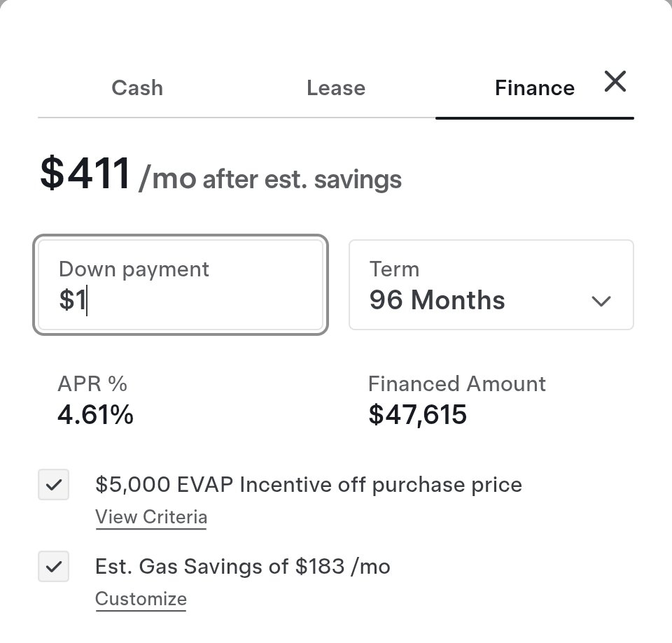Image resolution: width=672 pixels, height=643 pixels.
Task: Close the financing panel with the X
Action: tap(615, 83)
